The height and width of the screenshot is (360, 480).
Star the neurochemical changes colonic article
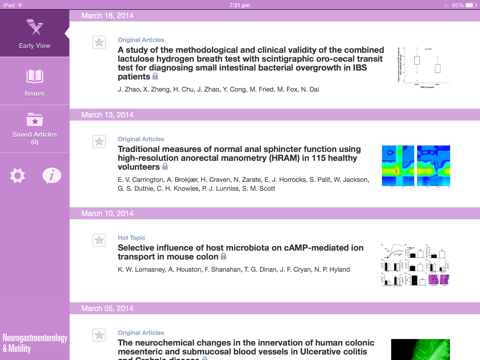(99, 335)
